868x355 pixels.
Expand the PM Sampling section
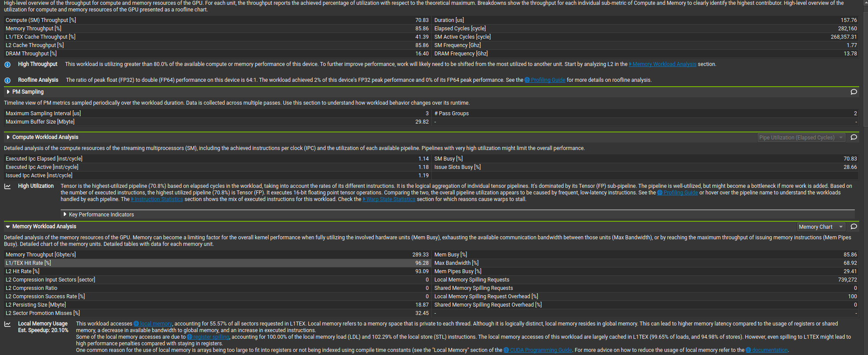(8, 92)
